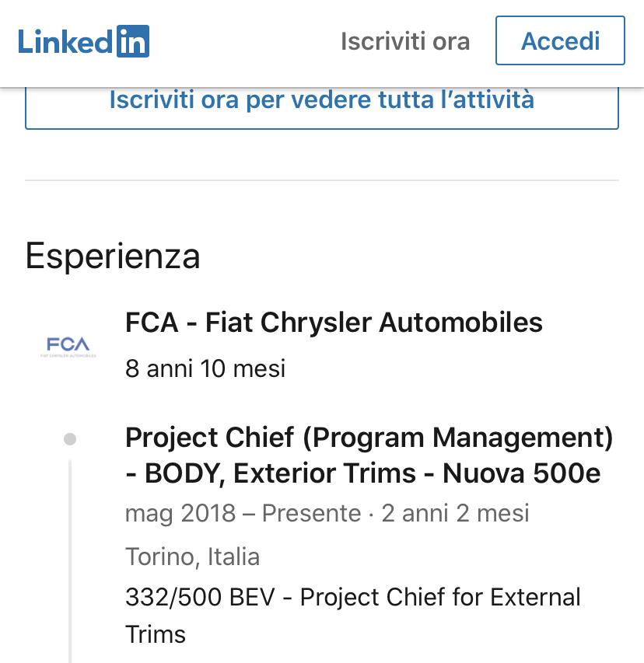
Task: Open the FCA company logo thumbnail
Action: click(x=68, y=347)
